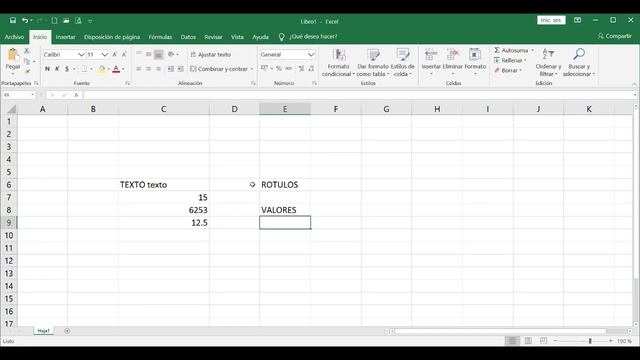The height and width of the screenshot is (360, 640).
Task: Click the insert function fx icon
Action: (x=76, y=95)
